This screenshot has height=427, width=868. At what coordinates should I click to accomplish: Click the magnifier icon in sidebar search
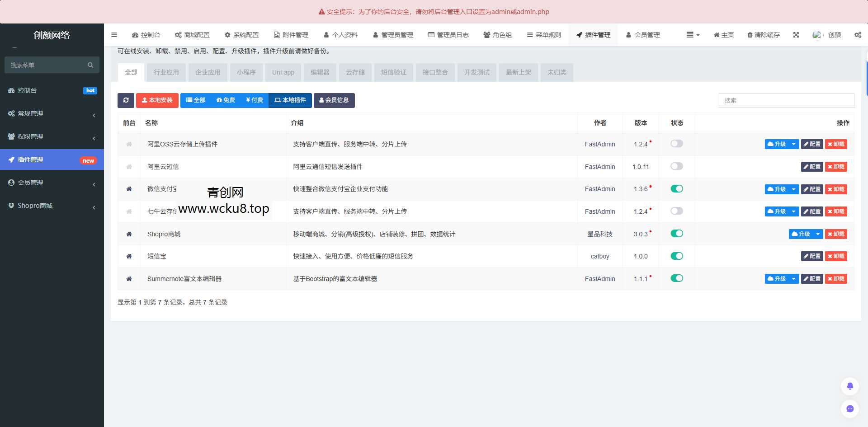pos(90,65)
